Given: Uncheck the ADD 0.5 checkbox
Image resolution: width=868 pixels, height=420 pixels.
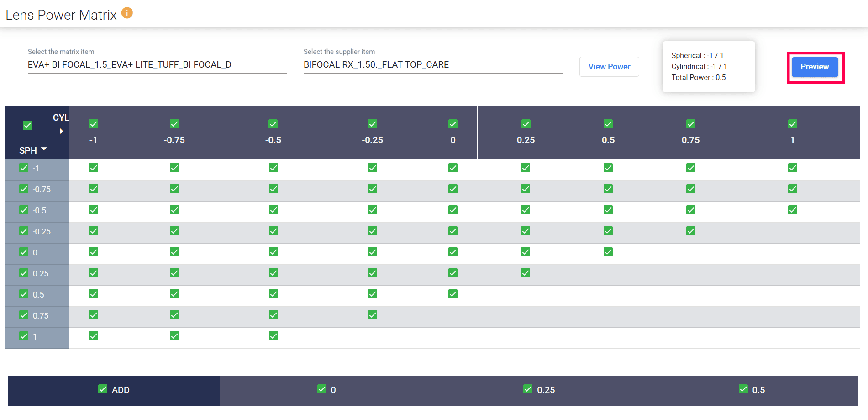Looking at the screenshot, I should pyautogui.click(x=743, y=389).
